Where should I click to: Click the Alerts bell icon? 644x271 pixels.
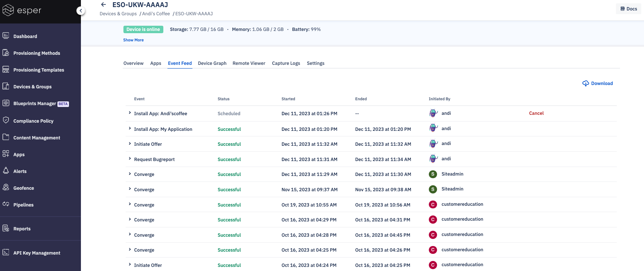(6, 170)
